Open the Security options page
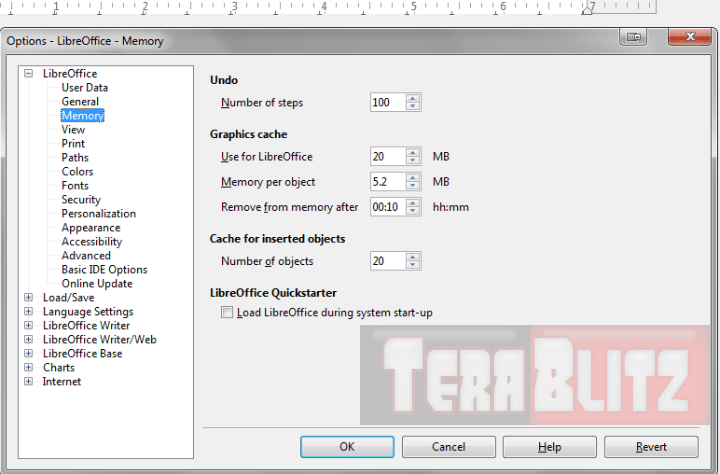The width and height of the screenshot is (720, 474). [x=81, y=200]
